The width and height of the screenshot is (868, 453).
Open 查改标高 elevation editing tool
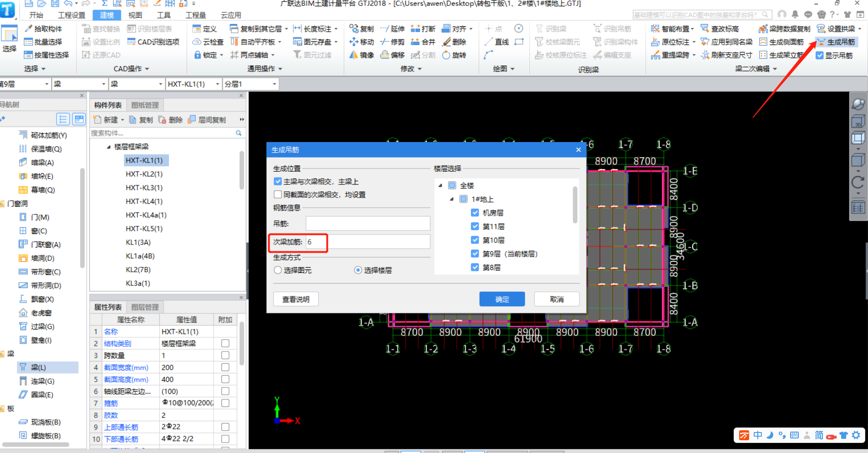click(720, 29)
